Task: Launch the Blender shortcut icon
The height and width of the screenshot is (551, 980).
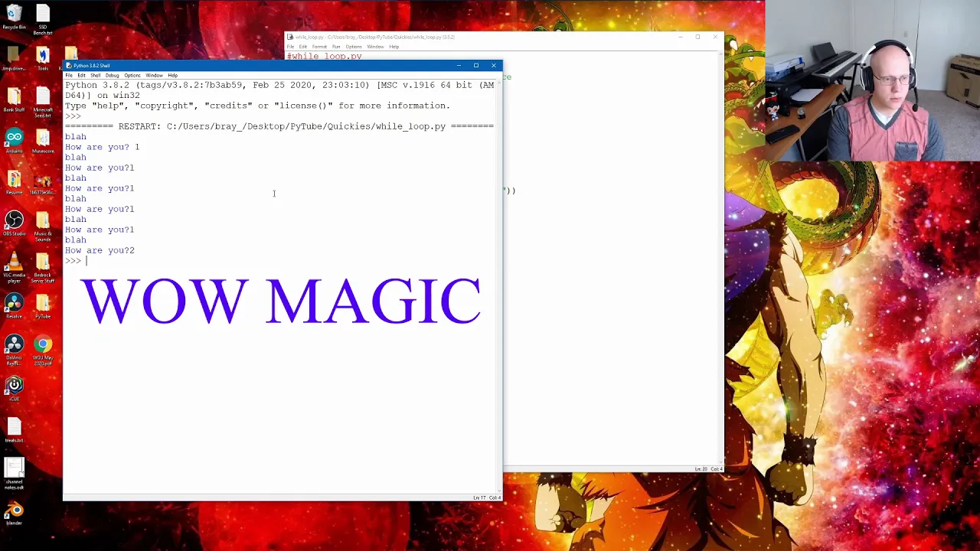Action: click(14, 512)
